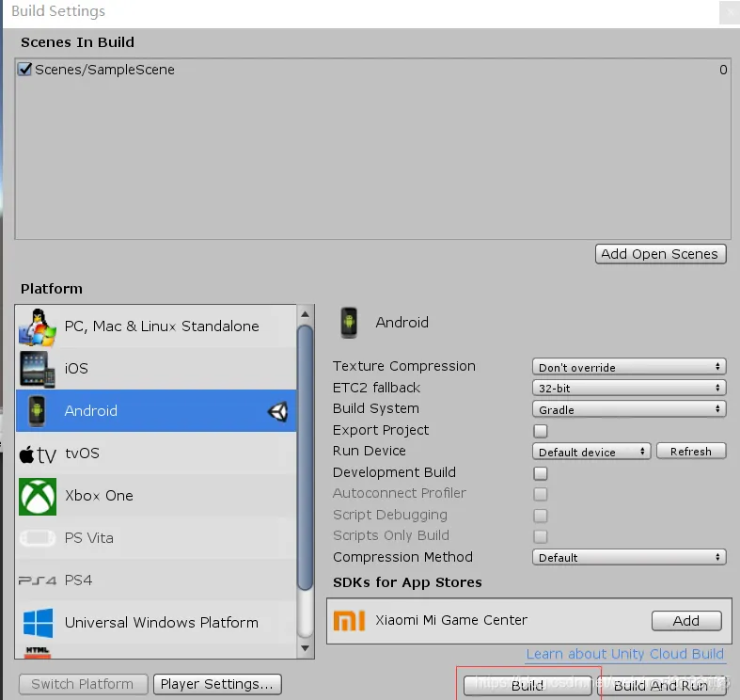This screenshot has height=700, width=740.
Task: Click the platform list scroll up arrow
Action: coord(306,314)
